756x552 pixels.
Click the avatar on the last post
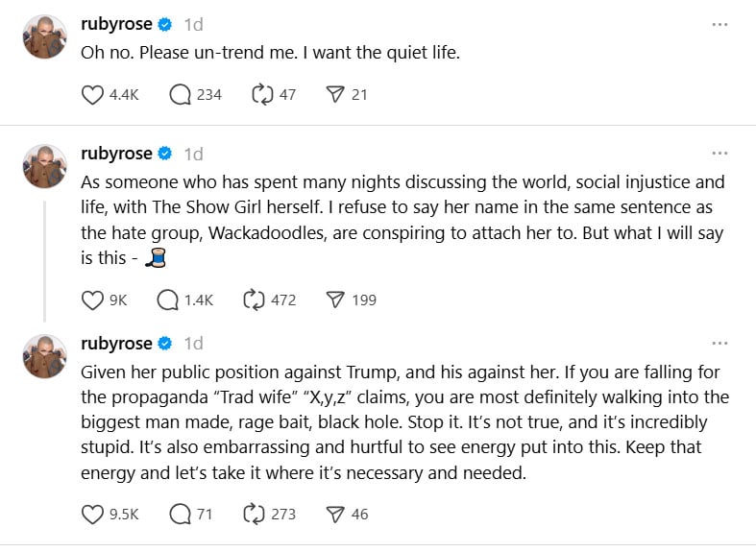pyautogui.click(x=44, y=357)
